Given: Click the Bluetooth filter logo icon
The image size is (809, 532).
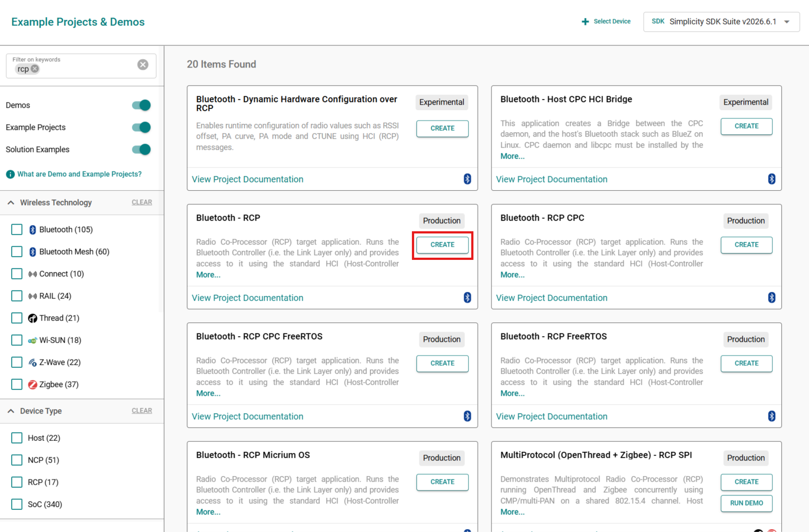Looking at the screenshot, I should pyautogui.click(x=33, y=230).
